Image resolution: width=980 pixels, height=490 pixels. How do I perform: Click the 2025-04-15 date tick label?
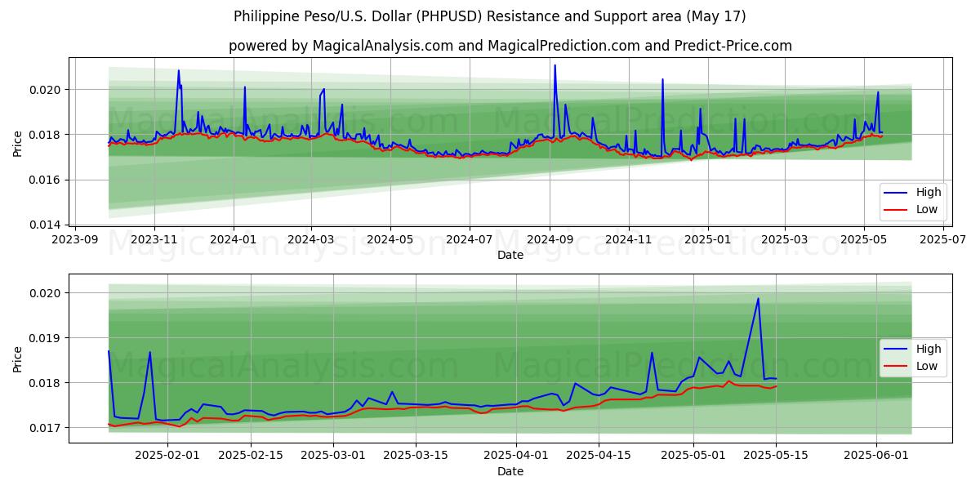599,456
